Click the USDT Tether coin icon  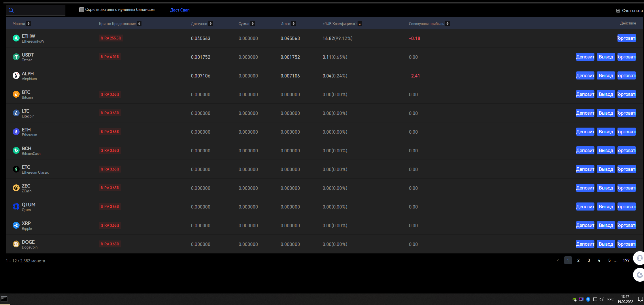[16, 57]
